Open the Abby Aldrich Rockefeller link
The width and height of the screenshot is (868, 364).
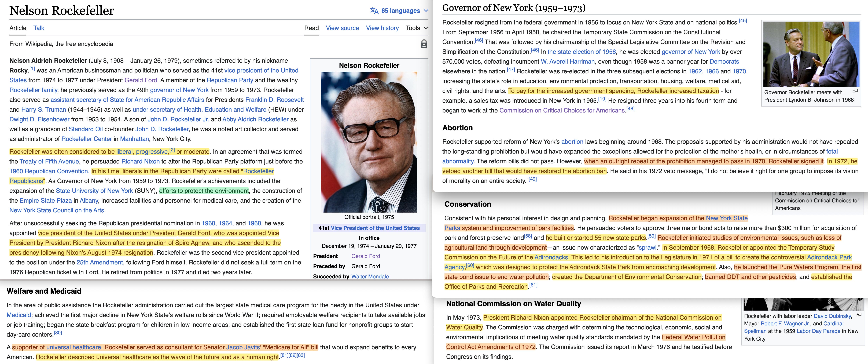tap(255, 119)
